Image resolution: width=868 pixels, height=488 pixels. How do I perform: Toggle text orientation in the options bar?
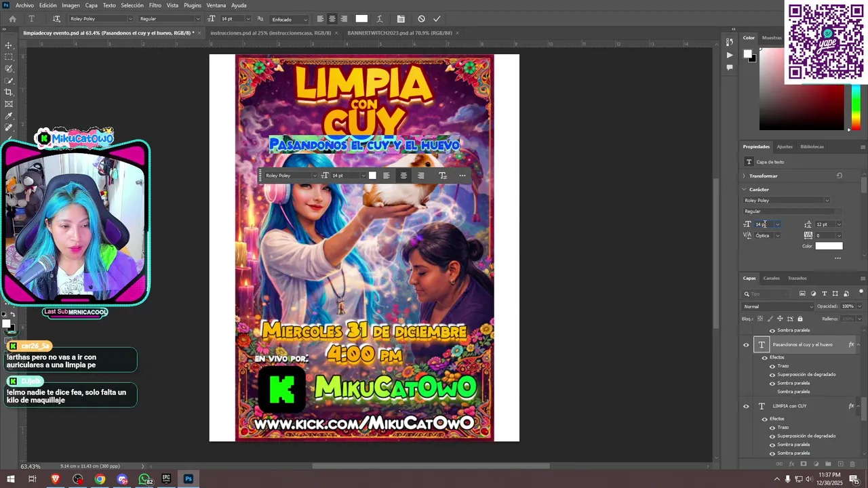click(56, 19)
